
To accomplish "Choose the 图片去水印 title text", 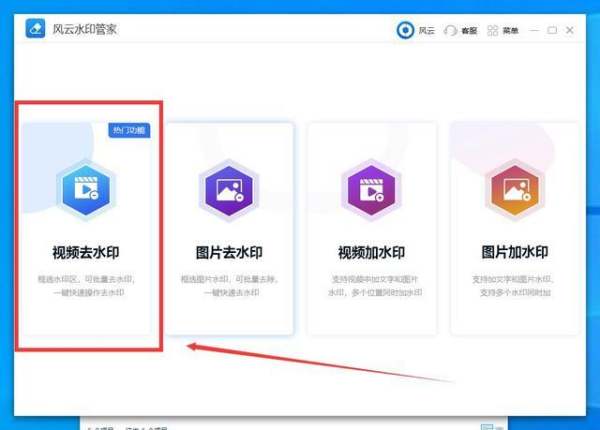I will tap(229, 252).
